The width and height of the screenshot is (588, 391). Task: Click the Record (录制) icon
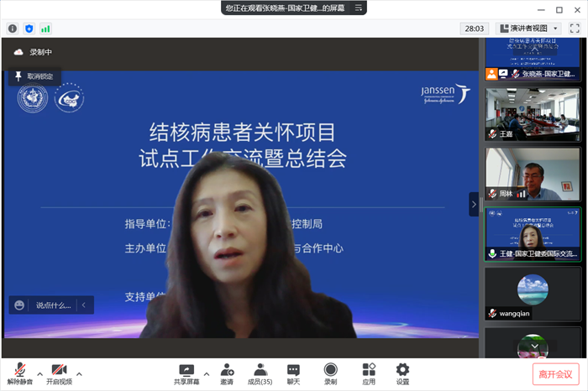(330, 370)
